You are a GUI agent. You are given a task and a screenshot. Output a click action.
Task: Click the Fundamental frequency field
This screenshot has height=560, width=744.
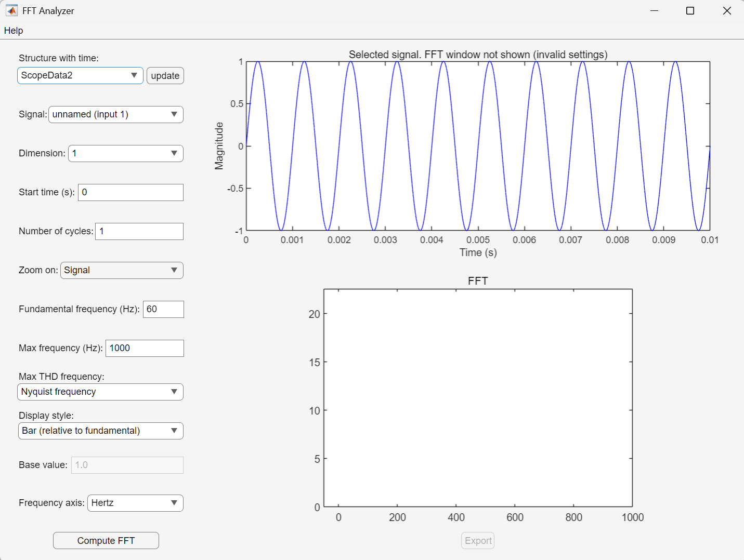[163, 309]
